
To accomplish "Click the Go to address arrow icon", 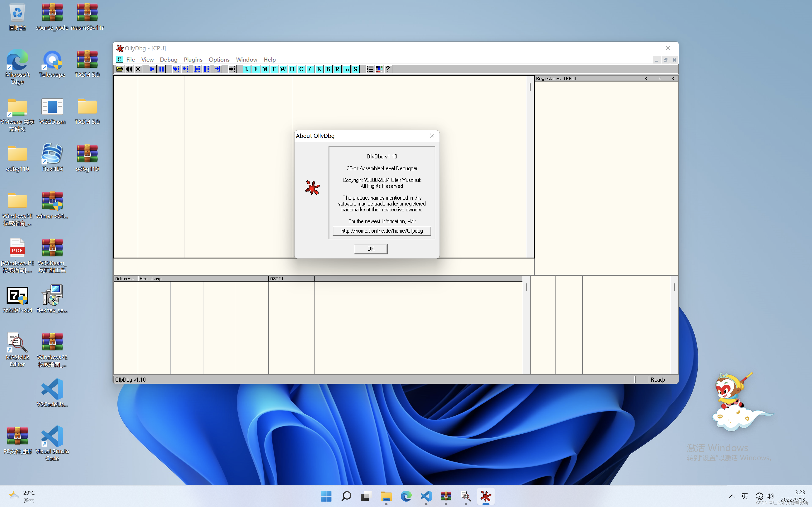I will click(232, 69).
